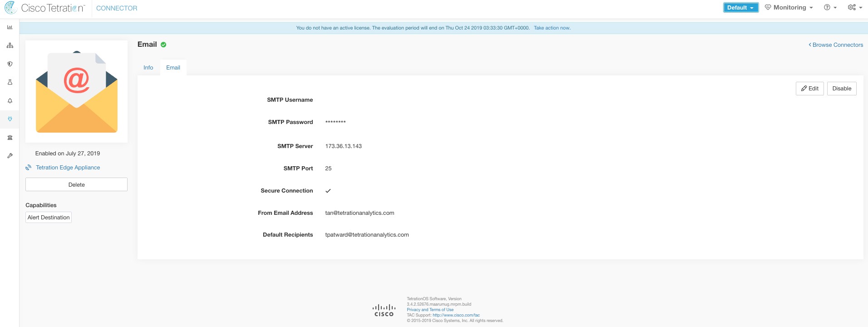Select the connectors plug sidebar icon
This screenshot has width=868, height=327.
click(10, 119)
